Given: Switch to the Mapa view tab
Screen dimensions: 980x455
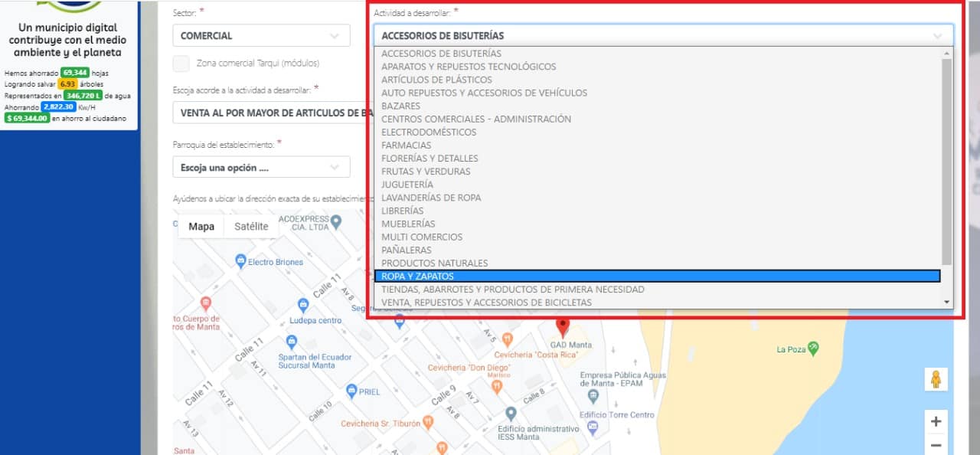Looking at the screenshot, I should [x=201, y=226].
